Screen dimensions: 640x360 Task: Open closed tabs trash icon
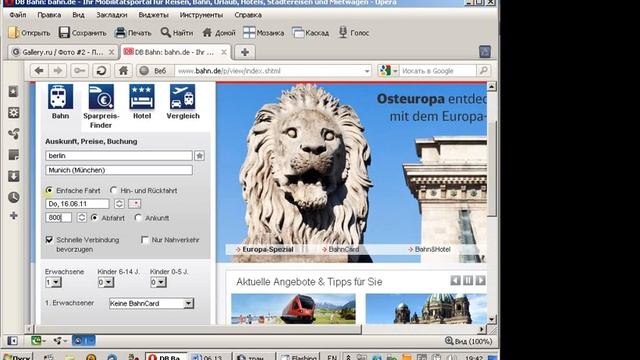pyautogui.click(x=485, y=51)
